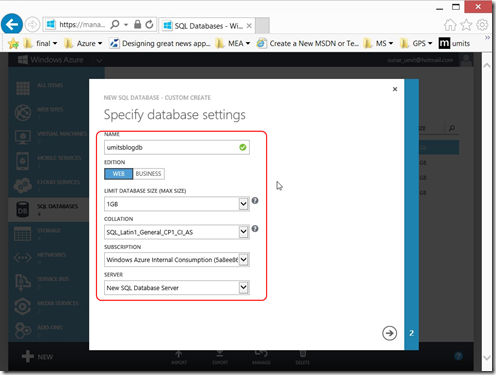Click the browser Forward arrow button
Image resolution: width=496 pixels, height=375 pixels.
[32, 25]
